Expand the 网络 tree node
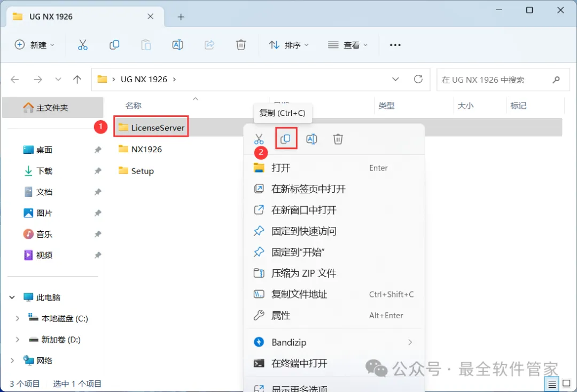The width and height of the screenshot is (577, 392). pyautogui.click(x=12, y=360)
